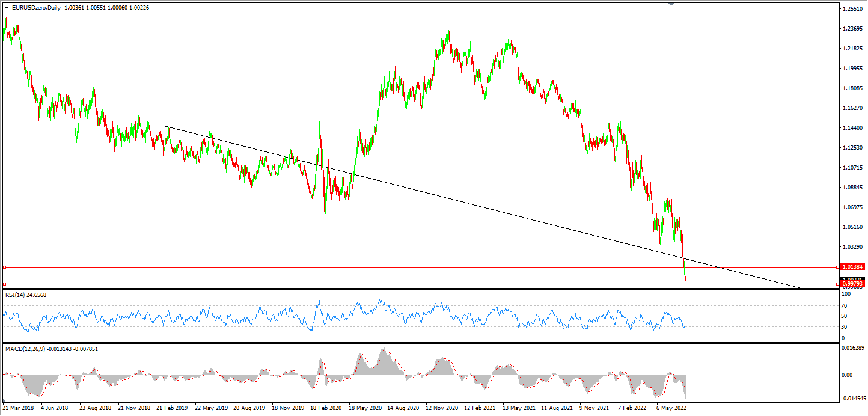Click the MACD axis -0.014545 label

click(853, 399)
